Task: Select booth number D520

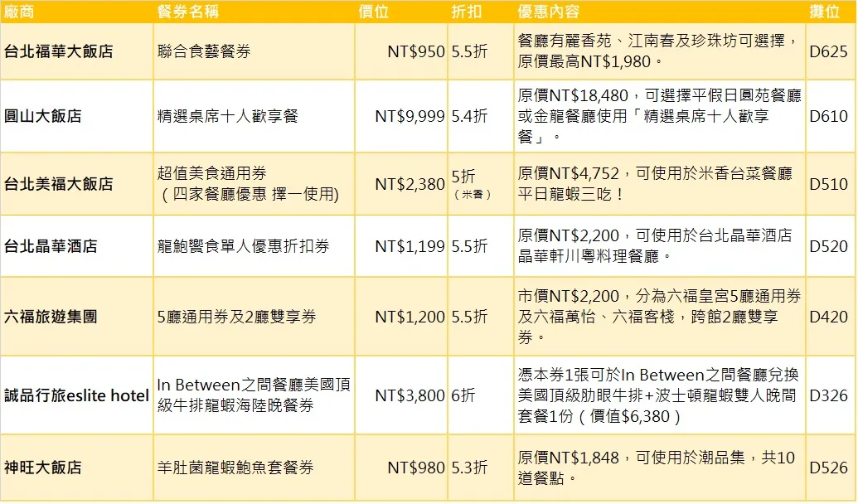Action: pyautogui.click(x=828, y=246)
